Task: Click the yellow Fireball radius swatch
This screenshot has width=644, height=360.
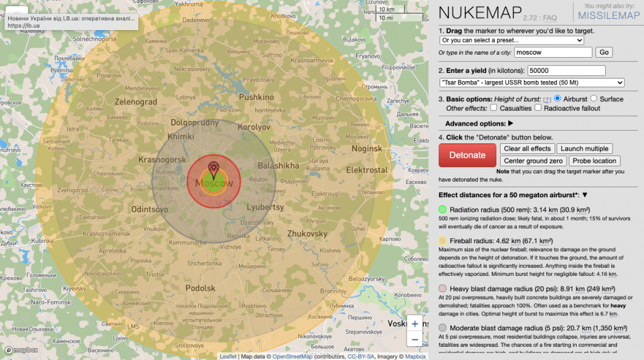Action: point(442,241)
